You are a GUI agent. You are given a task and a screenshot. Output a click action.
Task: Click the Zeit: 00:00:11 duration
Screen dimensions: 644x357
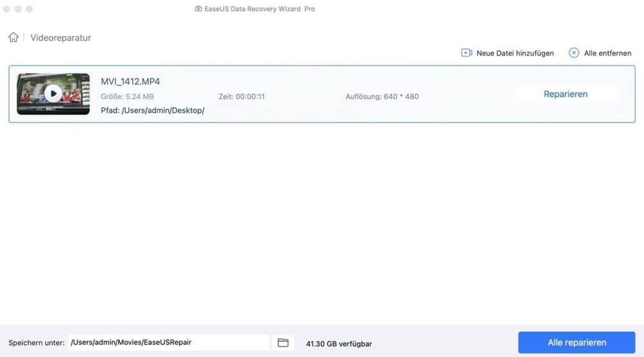click(x=241, y=97)
